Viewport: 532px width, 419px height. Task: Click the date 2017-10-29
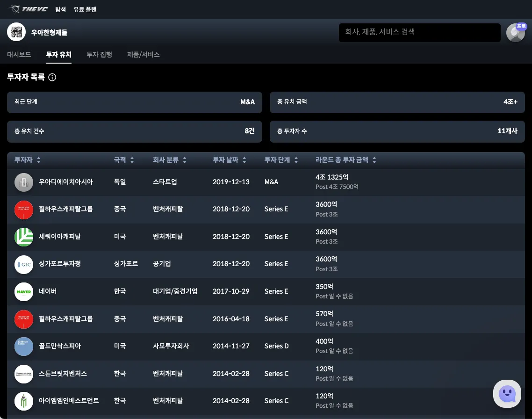[x=231, y=291]
